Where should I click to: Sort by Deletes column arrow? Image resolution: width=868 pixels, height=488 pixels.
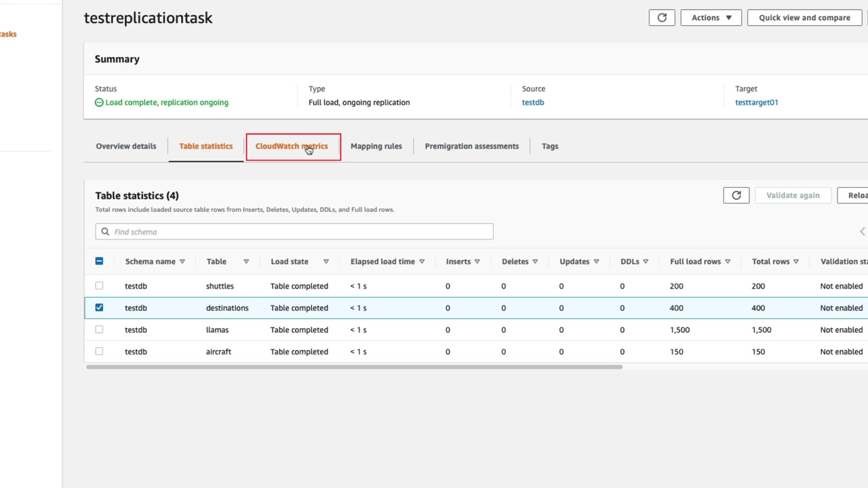[535, 262]
